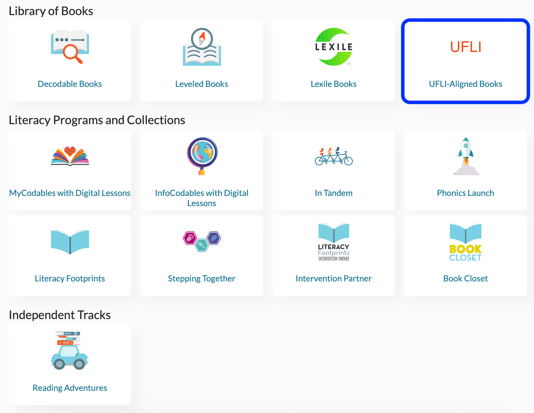Click the Reading Adventures car icon
The height and width of the screenshot is (413, 534).
(x=70, y=350)
